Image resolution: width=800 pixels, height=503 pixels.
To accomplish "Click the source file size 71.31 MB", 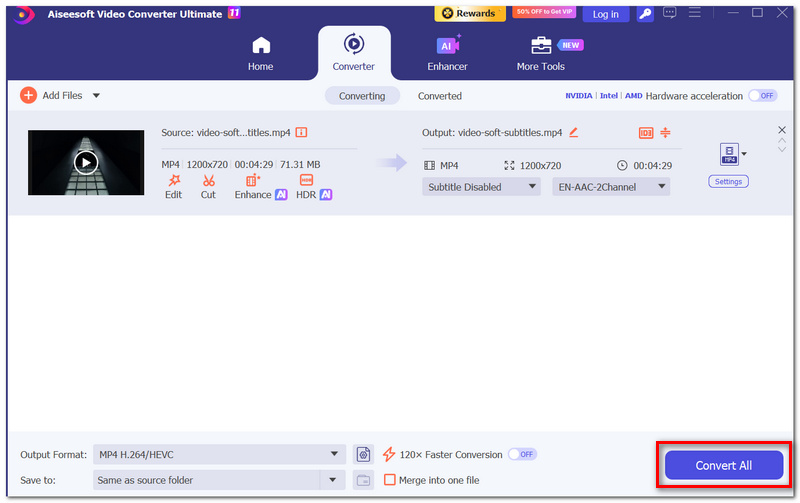I will 300,164.
